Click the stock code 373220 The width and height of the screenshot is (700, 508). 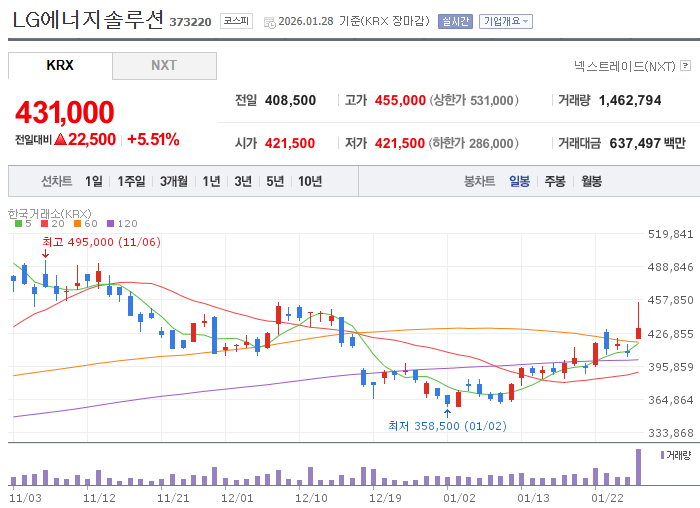click(x=190, y=22)
